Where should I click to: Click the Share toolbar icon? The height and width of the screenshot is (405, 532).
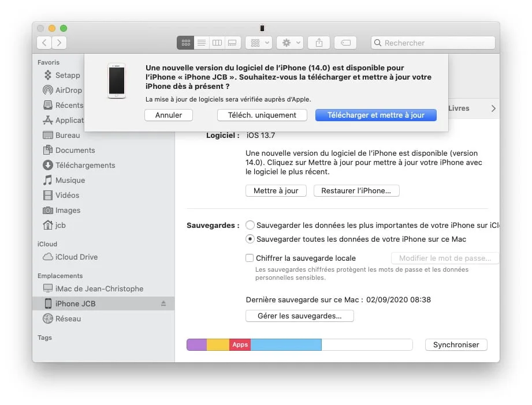[x=319, y=43]
